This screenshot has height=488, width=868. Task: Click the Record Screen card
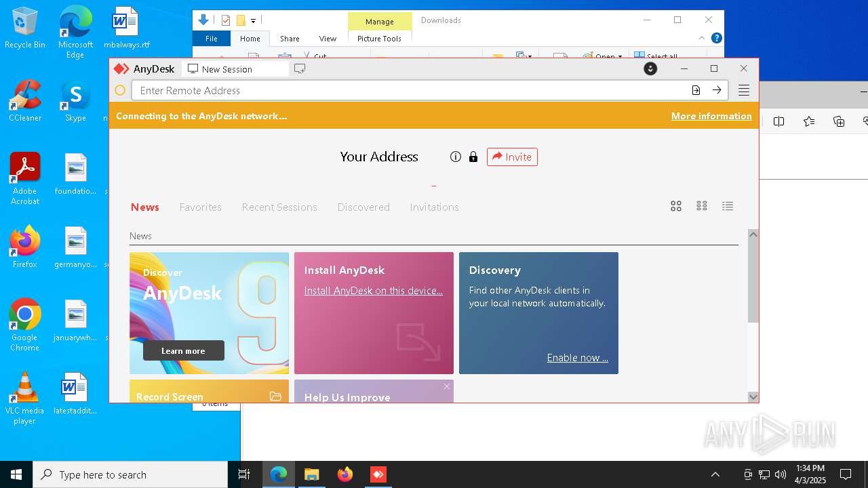pyautogui.click(x=209, y=391)
